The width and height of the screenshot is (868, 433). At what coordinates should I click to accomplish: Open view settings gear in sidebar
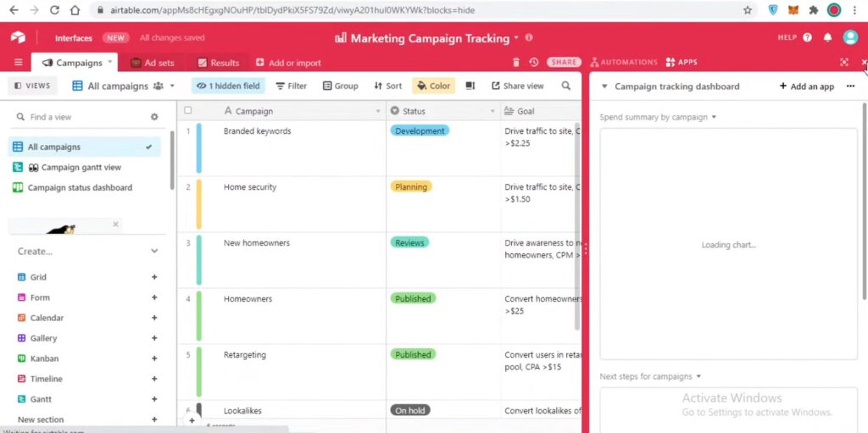[154, 117]
